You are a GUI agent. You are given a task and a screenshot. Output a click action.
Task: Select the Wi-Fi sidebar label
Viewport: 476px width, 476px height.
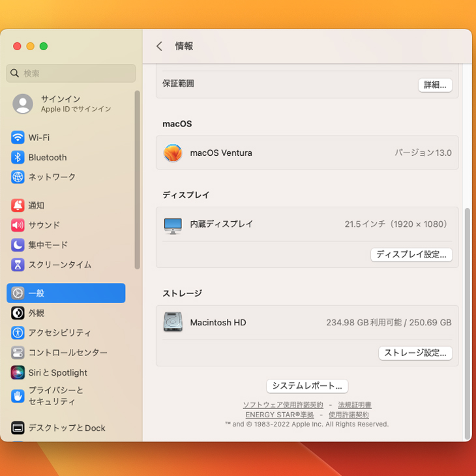pyautogui.click(x=39, y=138)
